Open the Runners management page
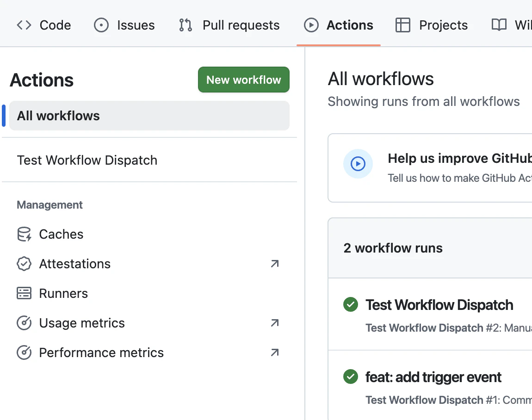Screen dimensions: 532x420 (x=63, y=293)
